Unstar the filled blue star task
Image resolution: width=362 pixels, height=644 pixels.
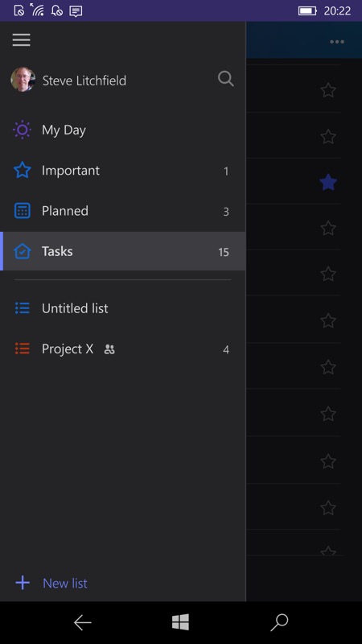point(328,182)
